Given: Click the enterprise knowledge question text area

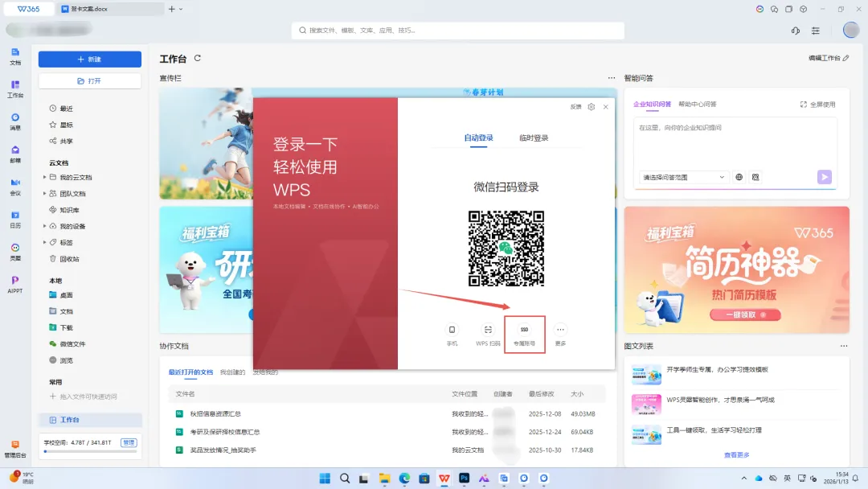Looking at the screenshot, I should [x=735, y=143].
